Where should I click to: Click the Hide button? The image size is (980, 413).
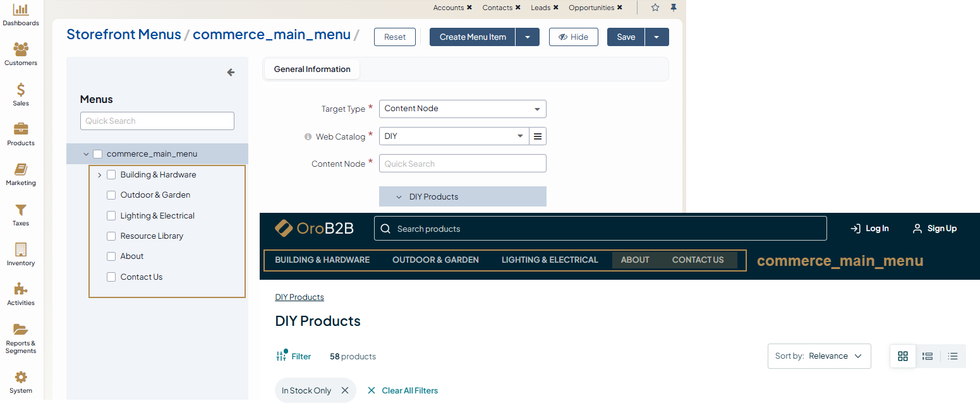(x=574, y=37)
